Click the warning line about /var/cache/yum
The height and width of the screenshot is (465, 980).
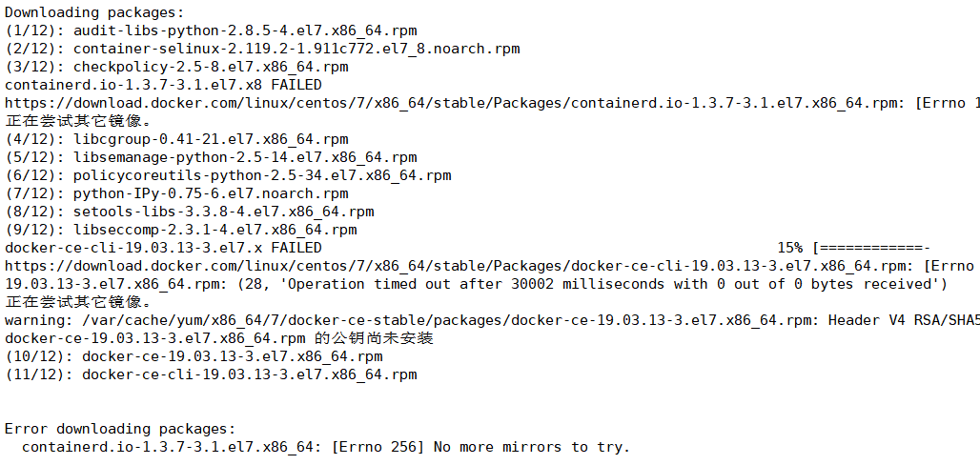pos(492,320)
